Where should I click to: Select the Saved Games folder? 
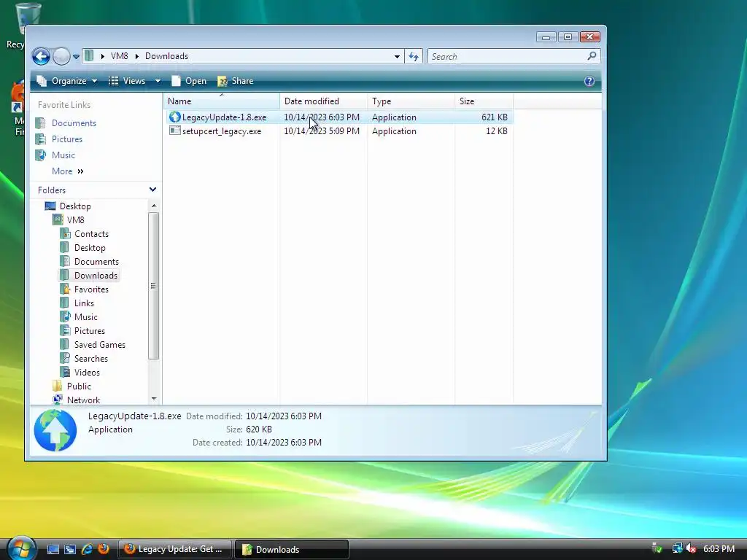[x=99, y=344]
